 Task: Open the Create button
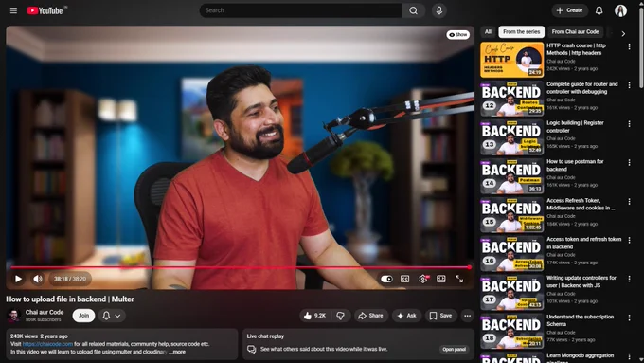(x=569, y=10)
